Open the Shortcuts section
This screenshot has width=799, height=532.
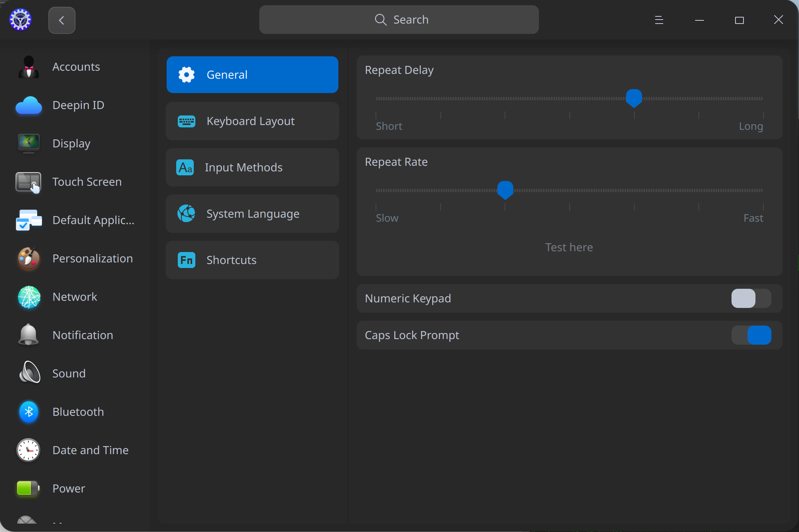click(252, 260)
